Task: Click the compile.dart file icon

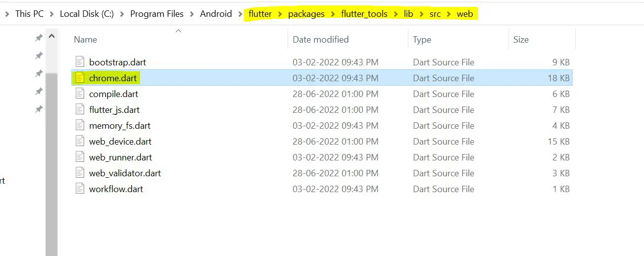Action: point(80,94)
